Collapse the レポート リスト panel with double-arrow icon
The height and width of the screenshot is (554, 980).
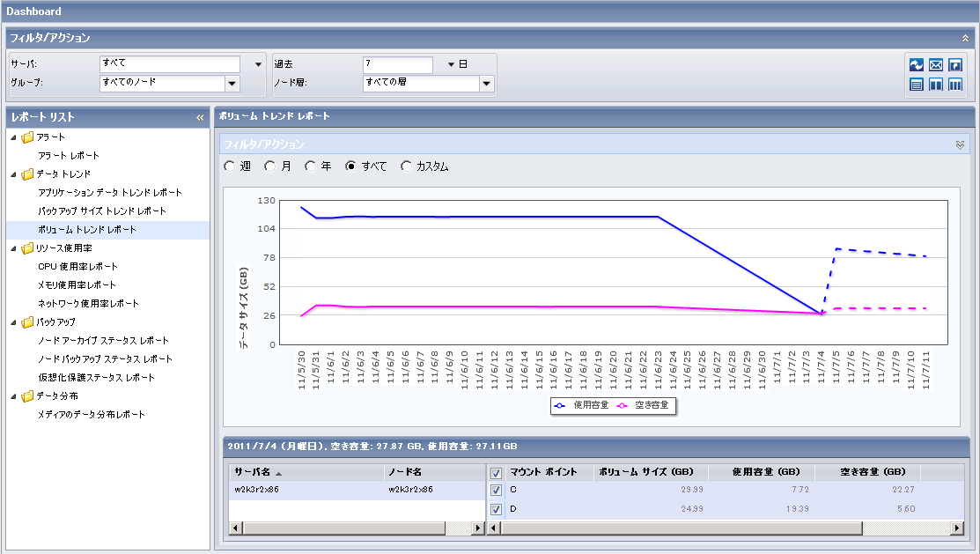[200, 117]
